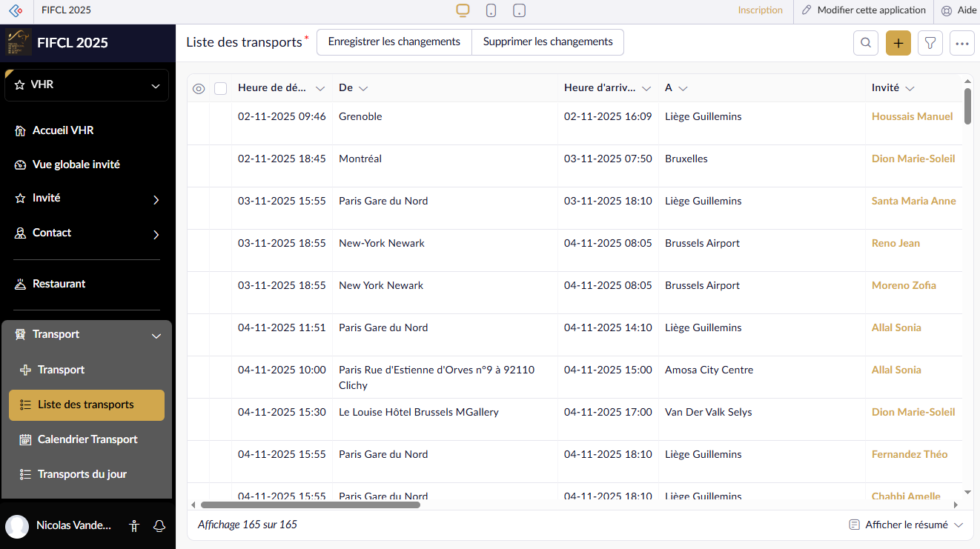Open the three-dots more options menu
The image size is (980, 549).
[x=962, y=43]
